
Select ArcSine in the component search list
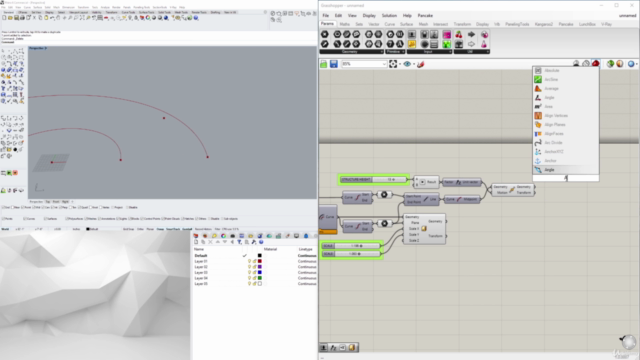click(x=566, y=80)
